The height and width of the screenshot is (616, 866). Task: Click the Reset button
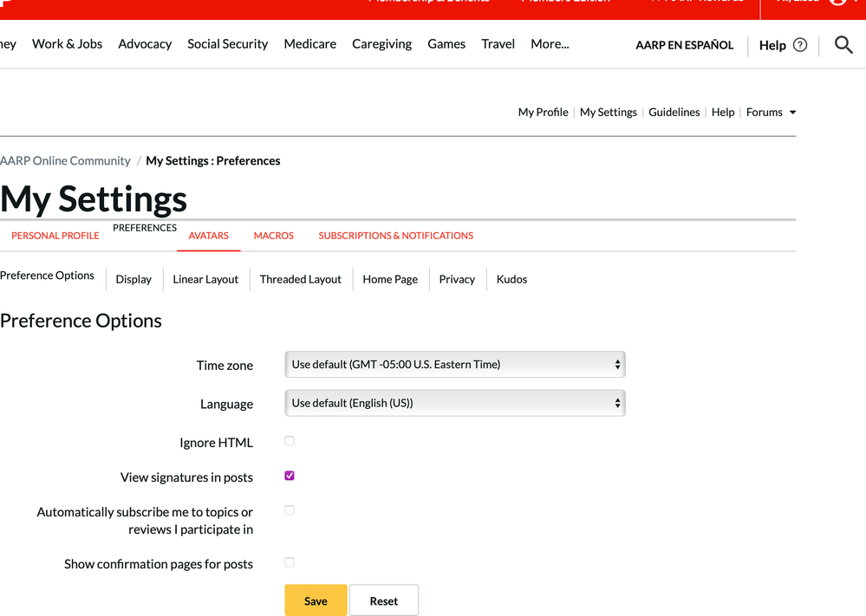(x=383, y=600)
